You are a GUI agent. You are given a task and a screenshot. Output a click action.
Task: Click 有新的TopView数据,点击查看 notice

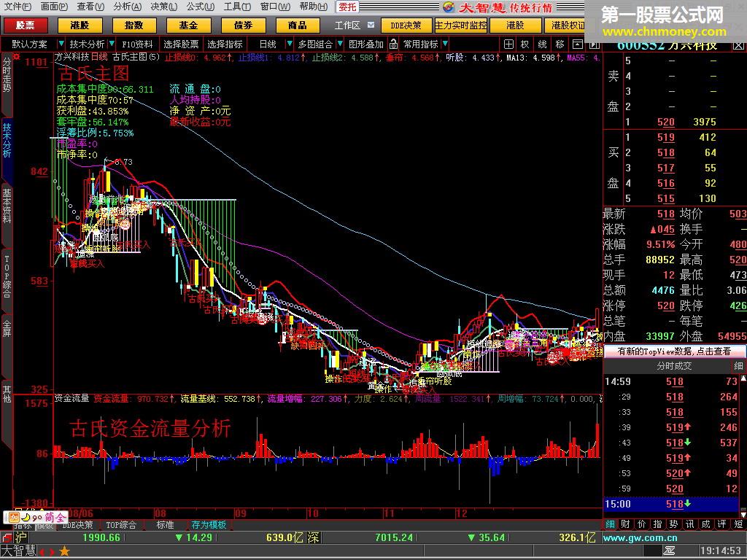pos(674,351)
